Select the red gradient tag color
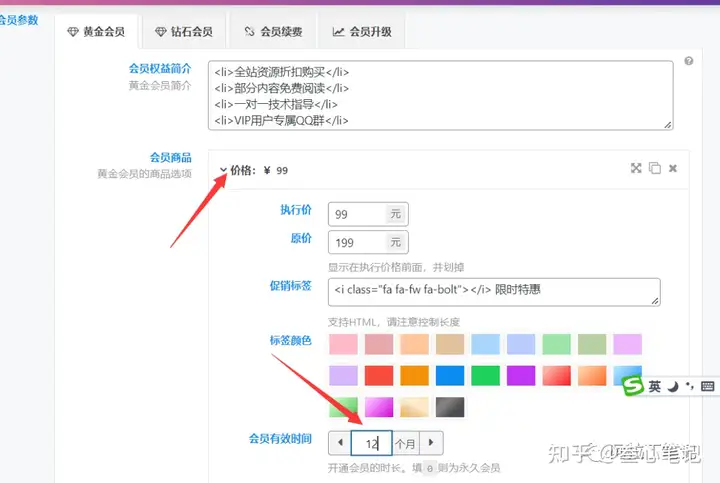Image resolution: width=720 pixels, height=483 pixels. [x=557, y=376]
